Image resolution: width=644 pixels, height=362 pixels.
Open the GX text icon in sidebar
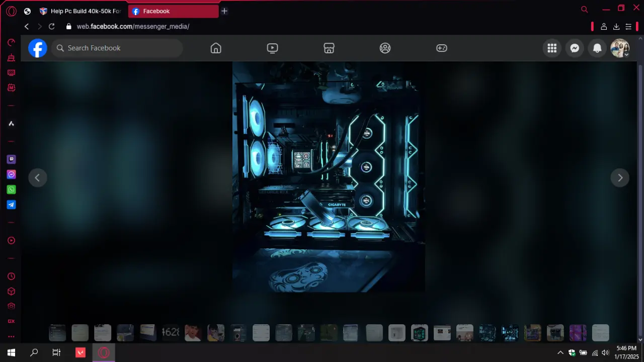pyautogui.click(x=11, y=321)
